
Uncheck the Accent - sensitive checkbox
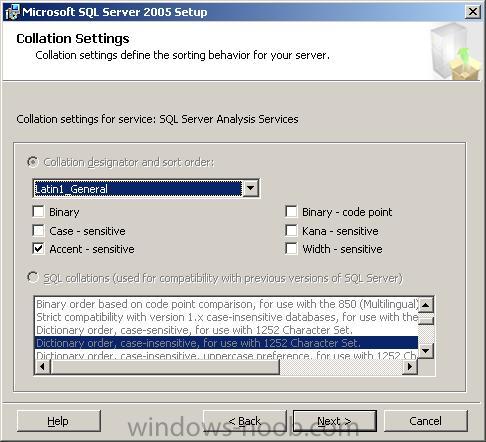(x=39, y=249)
